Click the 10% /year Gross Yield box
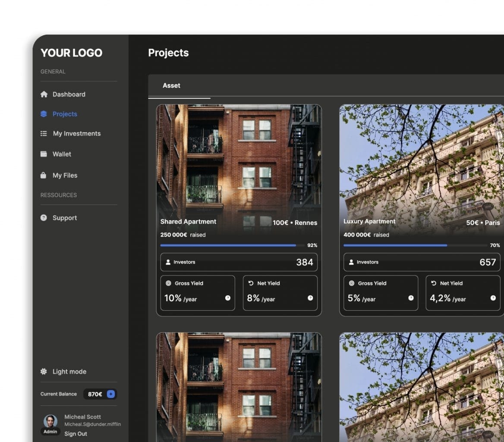The width and height of the screenshot is (504, 442). coord(198,293)
